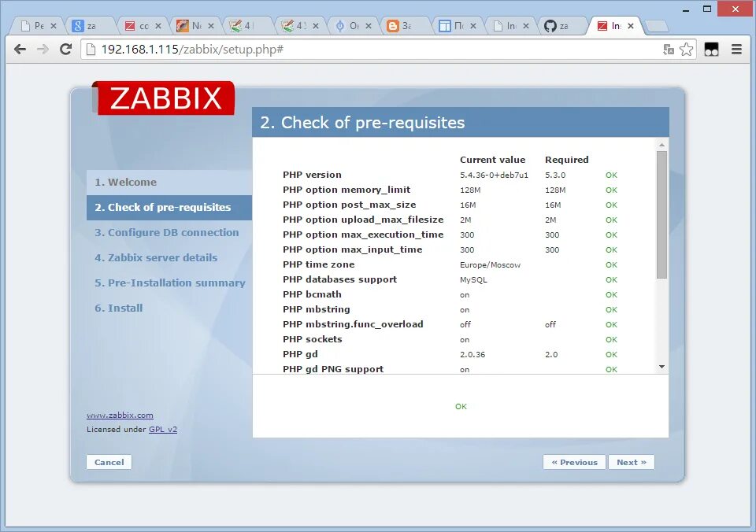Go to the Previous setup step

pyautogui.click(x=574, y=462)
